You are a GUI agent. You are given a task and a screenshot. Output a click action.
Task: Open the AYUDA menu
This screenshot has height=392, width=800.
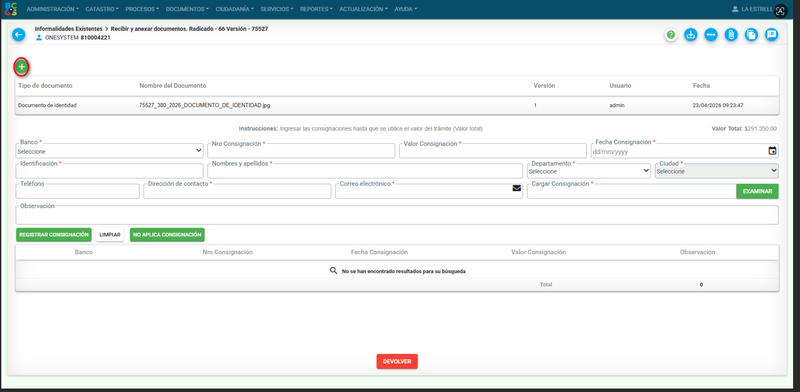(406, 9)
